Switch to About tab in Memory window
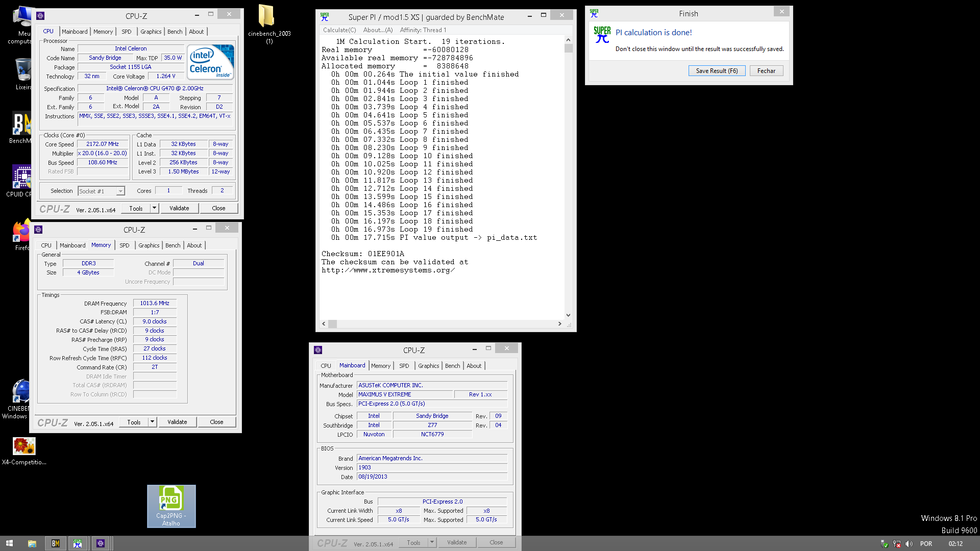This screenshot has width=980, height=551. [194, 245]
